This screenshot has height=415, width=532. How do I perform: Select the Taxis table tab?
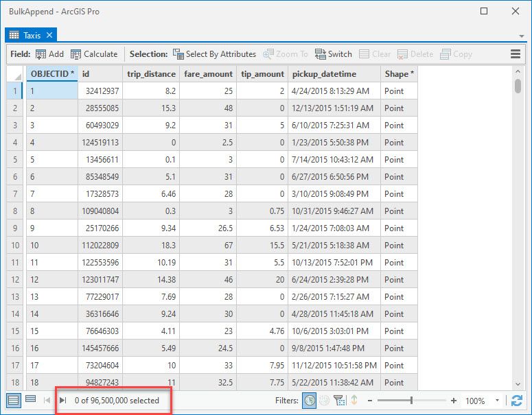click(32, 35)
